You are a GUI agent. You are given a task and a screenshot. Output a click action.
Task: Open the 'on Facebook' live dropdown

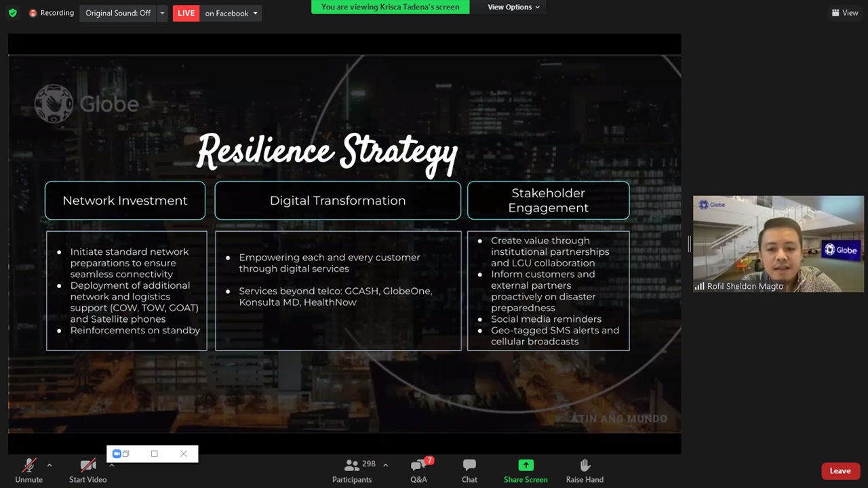pyautogui.click(x=231, y=13)
